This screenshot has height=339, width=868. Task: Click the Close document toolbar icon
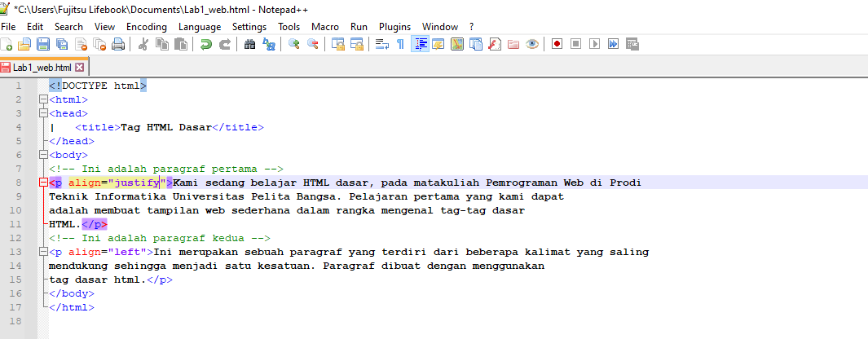[81, 44]
